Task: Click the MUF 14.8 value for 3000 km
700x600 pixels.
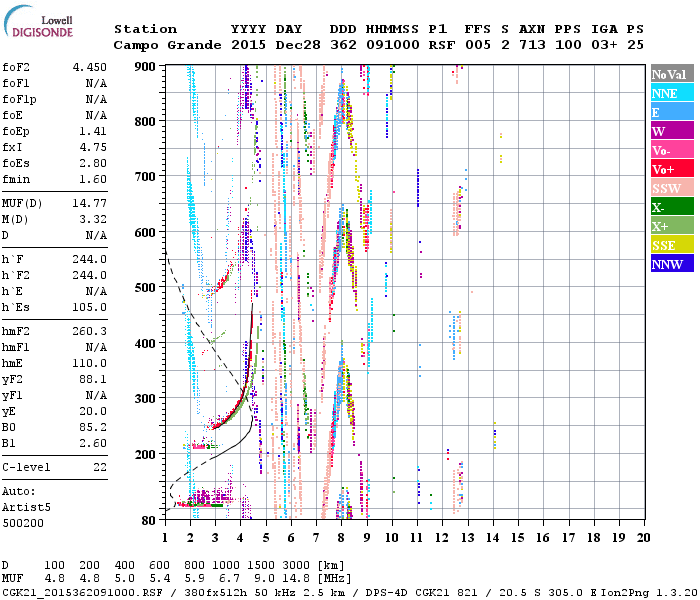Action: point(296,578)
